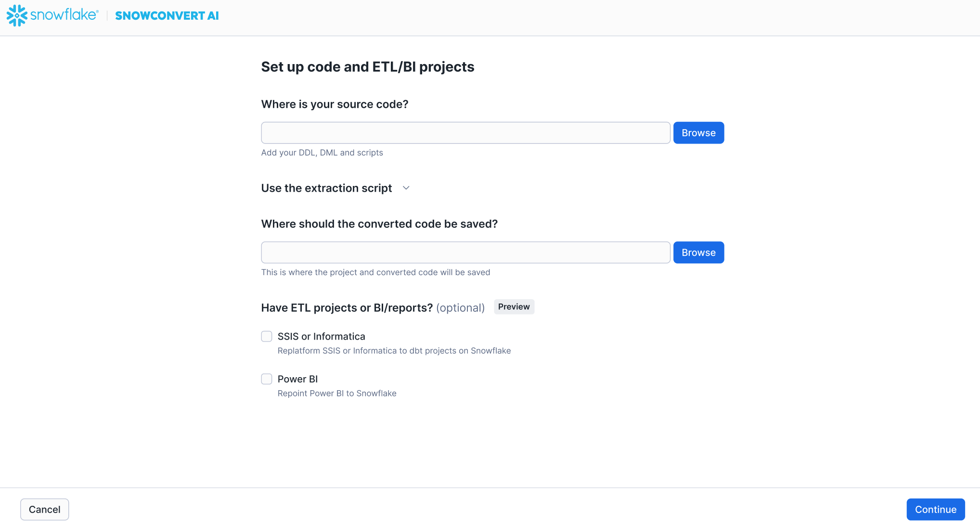Click the SNOWCONVERT AI title text
Screen dimensions: 980x527
tap(167, 16)
